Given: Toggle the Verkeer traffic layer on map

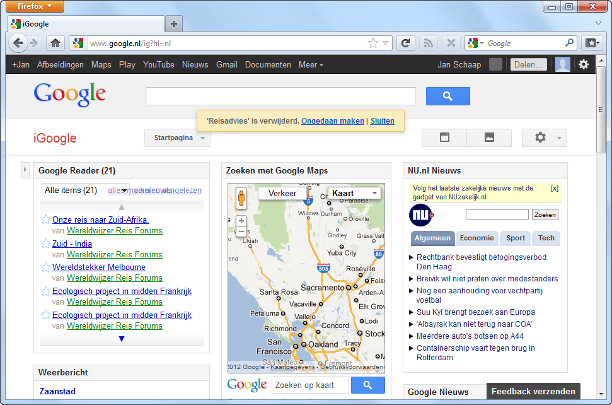Looking at the screenshot, I should [x=282, y=193].
